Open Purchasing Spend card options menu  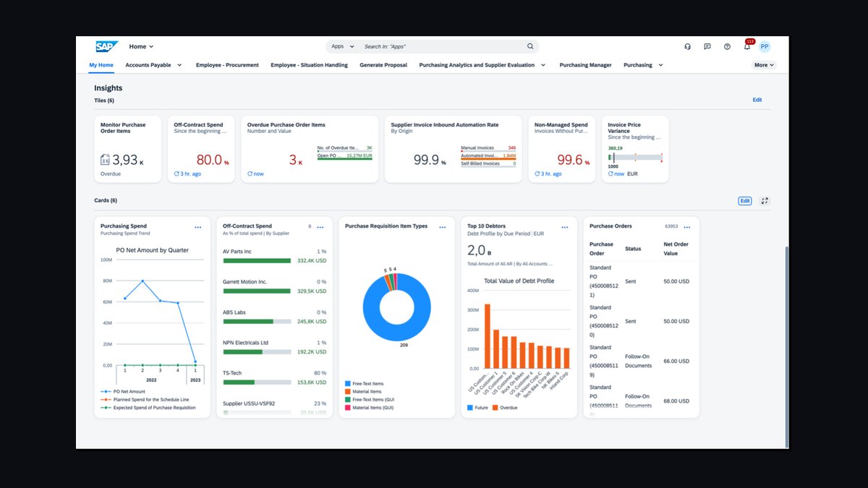[198, 227]
